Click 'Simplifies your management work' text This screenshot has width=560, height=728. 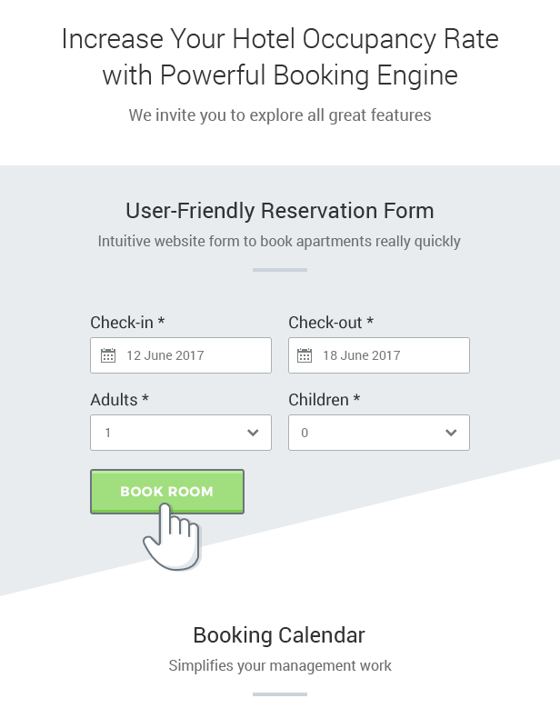click(x=280, y=666)
